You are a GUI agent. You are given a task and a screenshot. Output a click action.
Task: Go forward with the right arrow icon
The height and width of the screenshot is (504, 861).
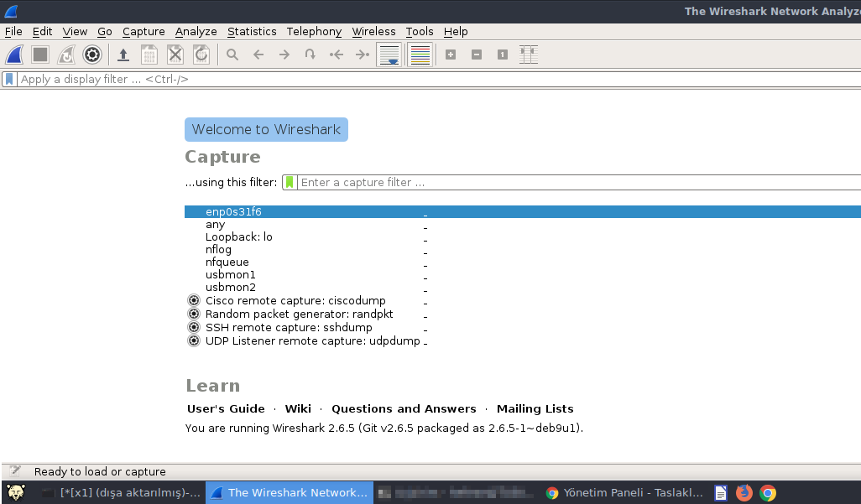[x=284, y=55]
